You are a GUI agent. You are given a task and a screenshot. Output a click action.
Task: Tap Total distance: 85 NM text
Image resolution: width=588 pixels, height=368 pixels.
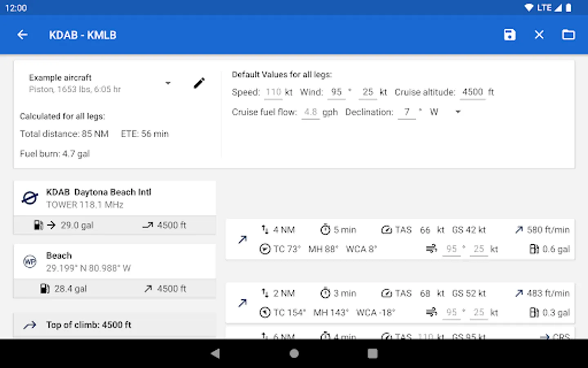[64, 134]
